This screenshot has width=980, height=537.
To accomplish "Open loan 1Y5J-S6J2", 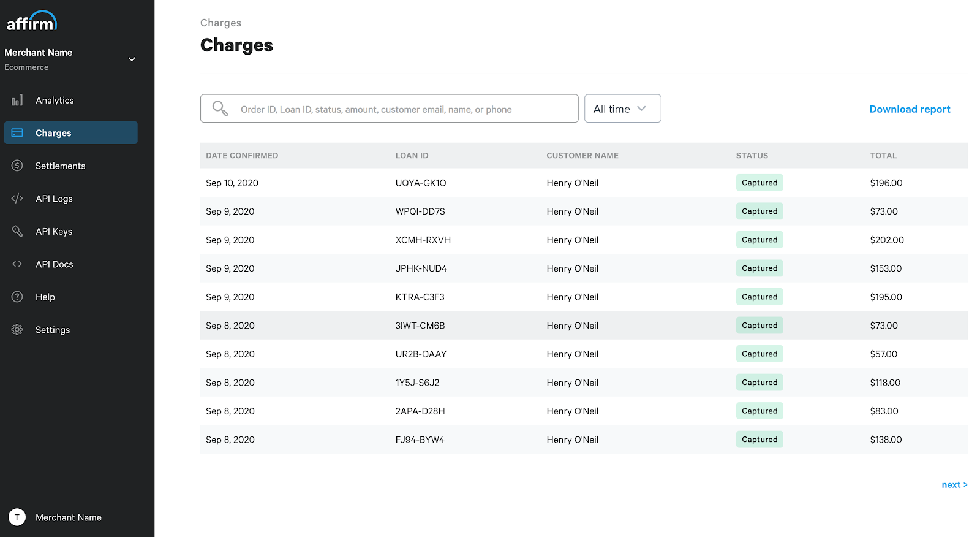I will pos(417,383).
